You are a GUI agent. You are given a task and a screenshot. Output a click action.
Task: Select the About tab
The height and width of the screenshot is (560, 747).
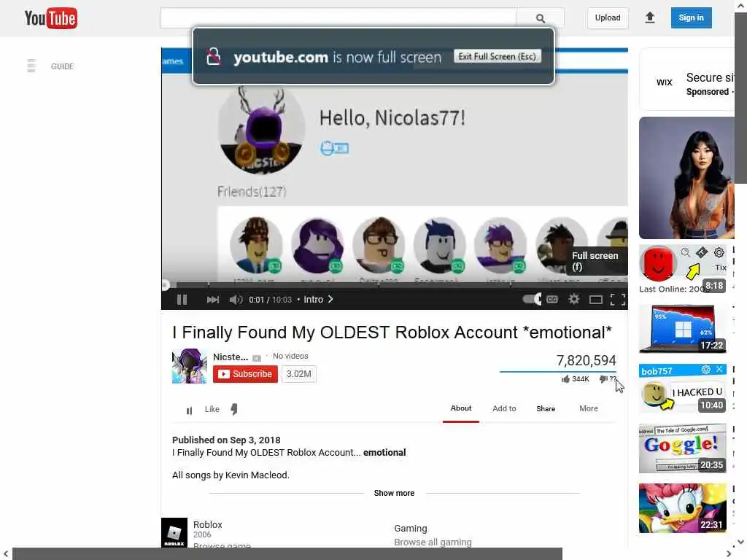click(461, 408)
